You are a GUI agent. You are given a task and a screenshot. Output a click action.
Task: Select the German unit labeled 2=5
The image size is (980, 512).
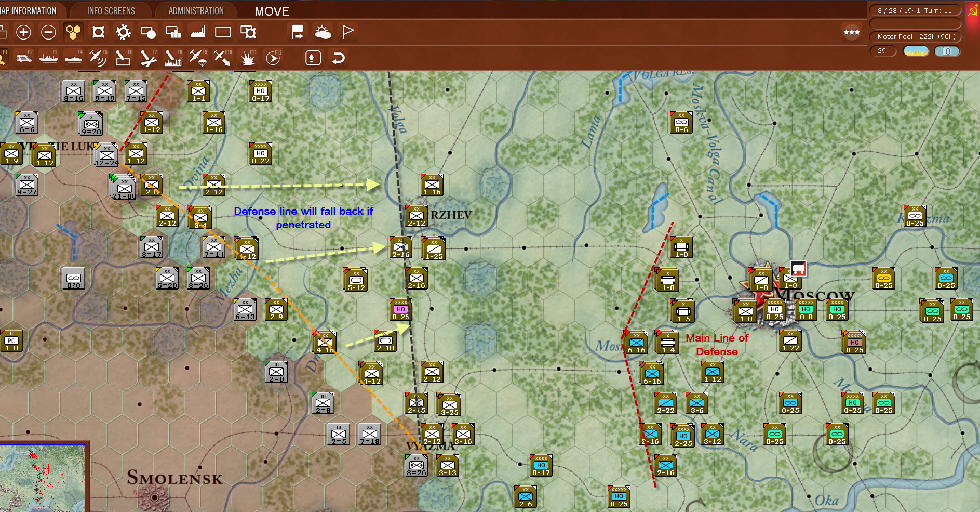click(x=339, y=435)
